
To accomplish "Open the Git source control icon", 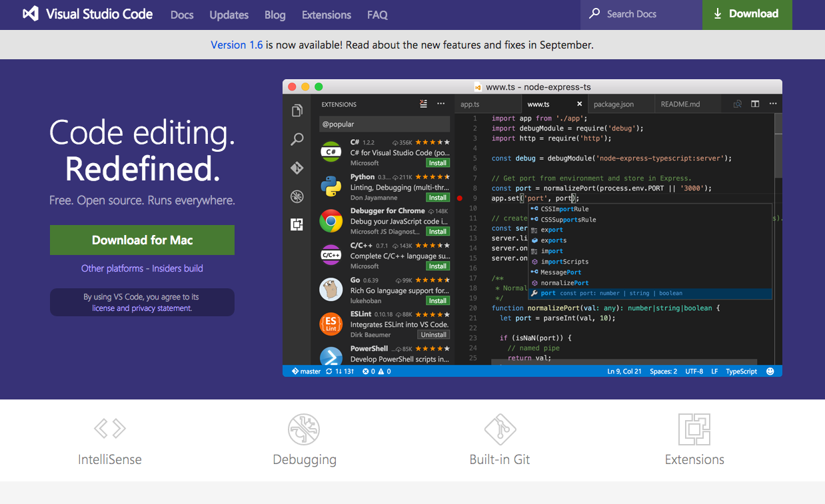I will pos(297,168).
